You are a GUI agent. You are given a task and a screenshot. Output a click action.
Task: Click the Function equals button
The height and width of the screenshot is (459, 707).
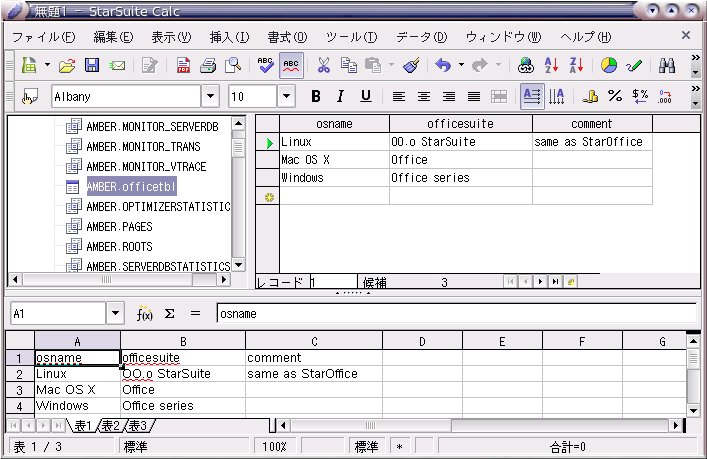(x=195, y=313)
